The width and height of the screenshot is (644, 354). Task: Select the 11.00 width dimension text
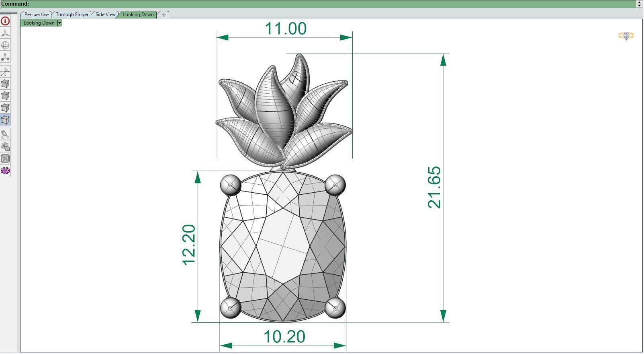point(286,29)
